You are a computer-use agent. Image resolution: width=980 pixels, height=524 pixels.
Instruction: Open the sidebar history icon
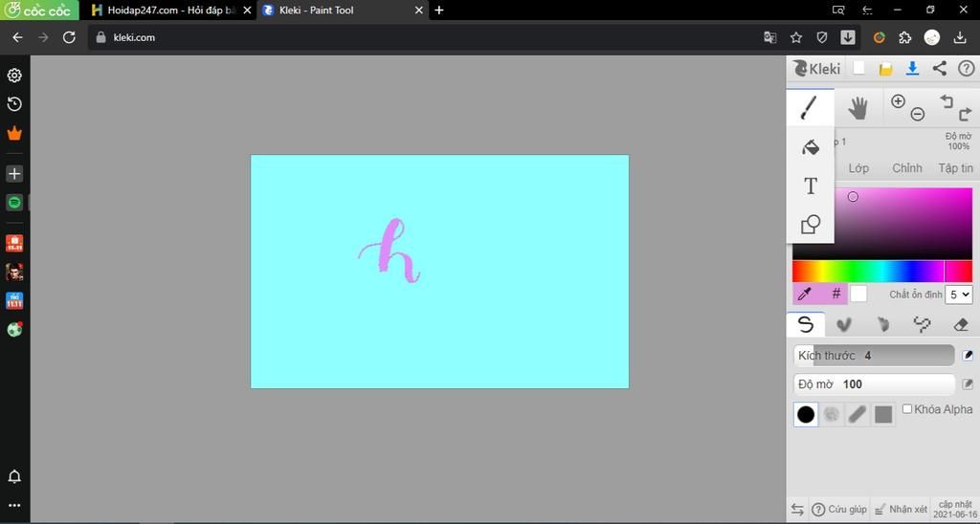click(14, 104)
